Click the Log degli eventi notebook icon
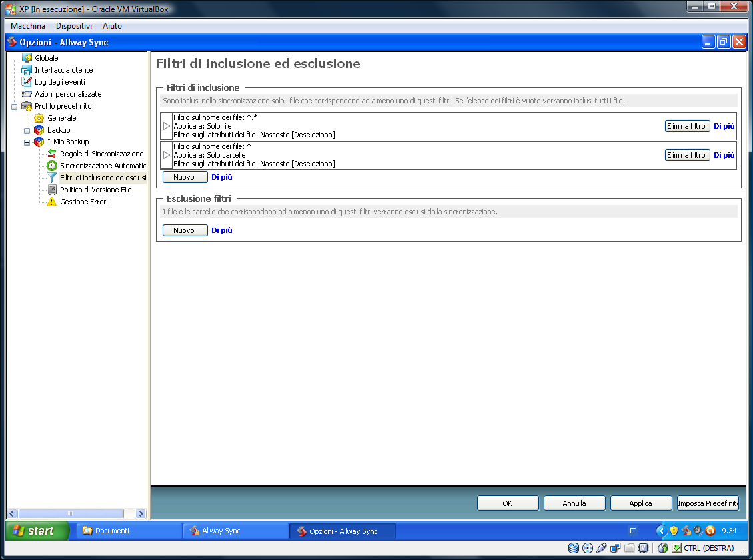The width and height of the screenshot is (753, 560). point(27,82)
